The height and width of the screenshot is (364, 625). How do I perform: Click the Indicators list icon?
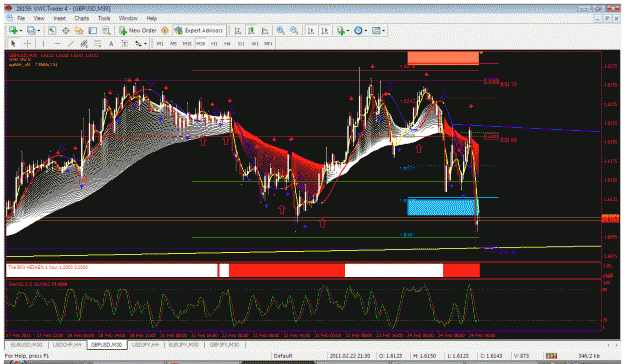tap(341, 31)
